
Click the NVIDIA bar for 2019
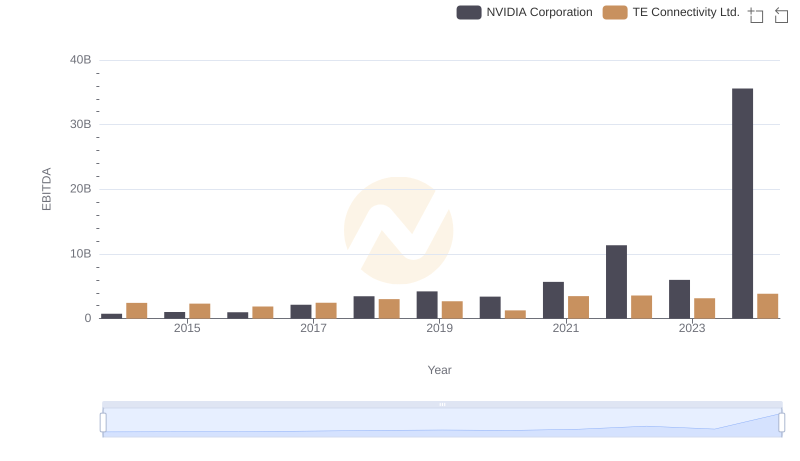point(427,305)
